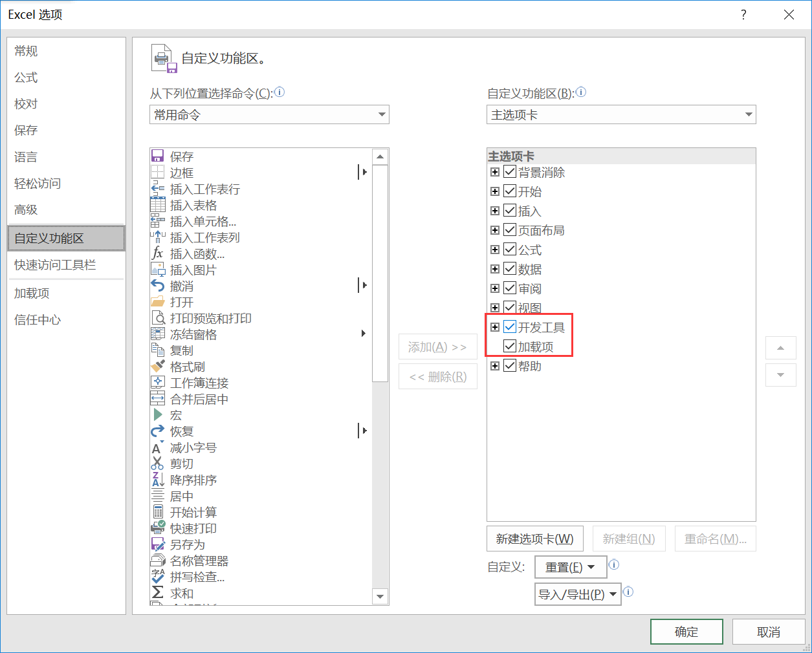Select the 插入函数 fx icon
The height and width of the screenshot is (653, 812).
click(157, 253)
